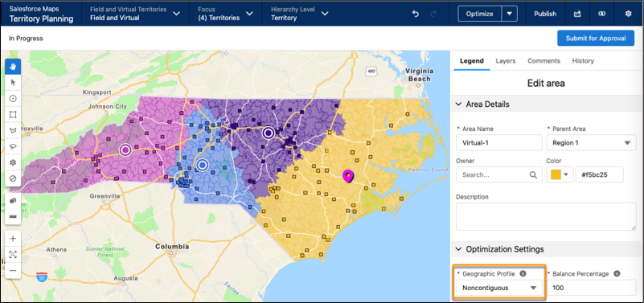Image resolution: width=644 pixels, height=303 pixels.
Task: Click the purple territory center marker
Action: click(269, 133)
